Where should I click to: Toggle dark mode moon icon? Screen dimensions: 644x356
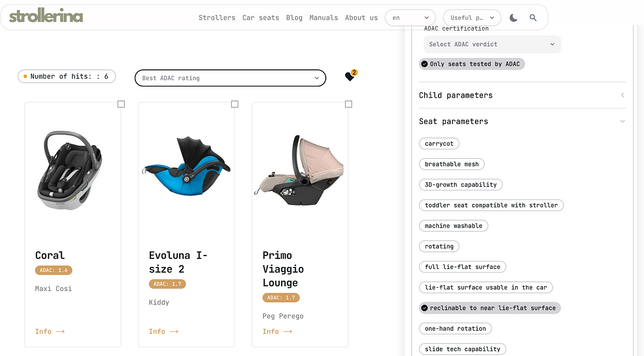pyautogui.click(x=514, y=18)
